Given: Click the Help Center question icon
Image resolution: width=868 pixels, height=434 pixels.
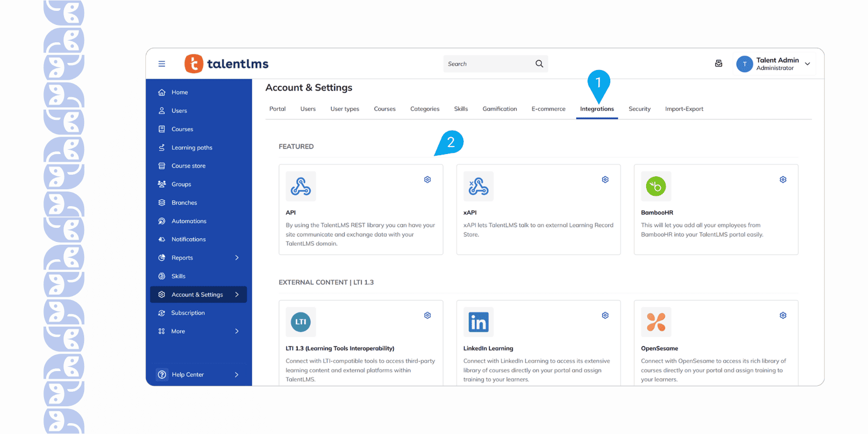Looking at the screenshot, I should [162, 375].
